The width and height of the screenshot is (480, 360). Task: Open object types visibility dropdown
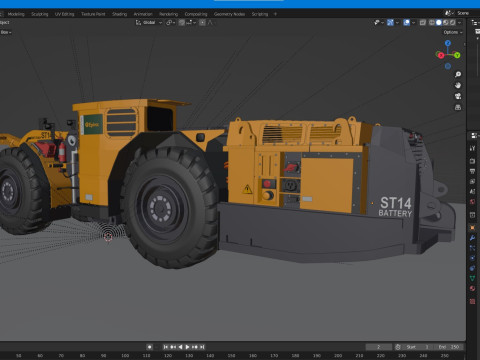pyautogui.click(x=379, y=23)
